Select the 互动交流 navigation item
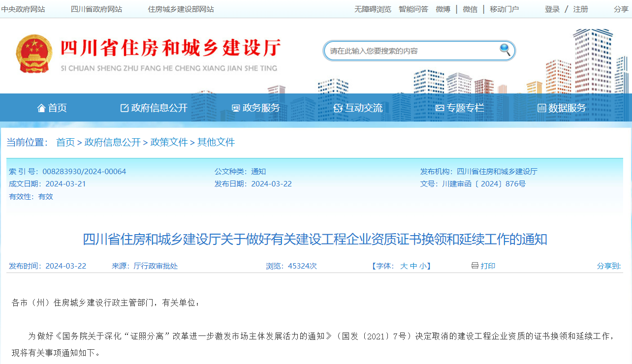Viewport: 632px width, 364px height. (x=358, y=108)
